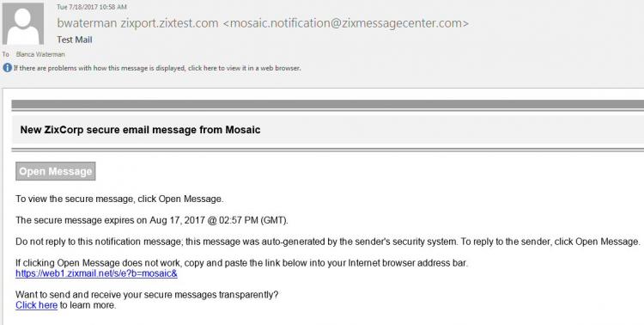Click recipient name Bianca Waterman
The height and width of the screenshot is (325, 644).
[40, 54]
